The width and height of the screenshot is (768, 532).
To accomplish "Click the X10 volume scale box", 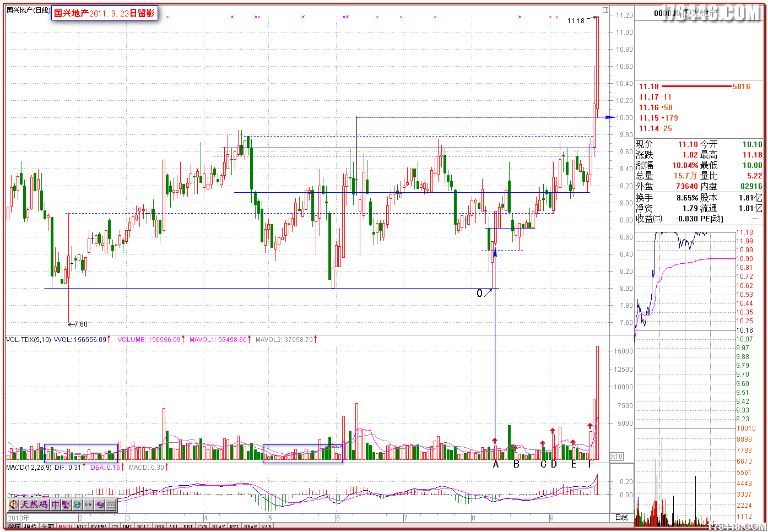I will tap(616, 456).
